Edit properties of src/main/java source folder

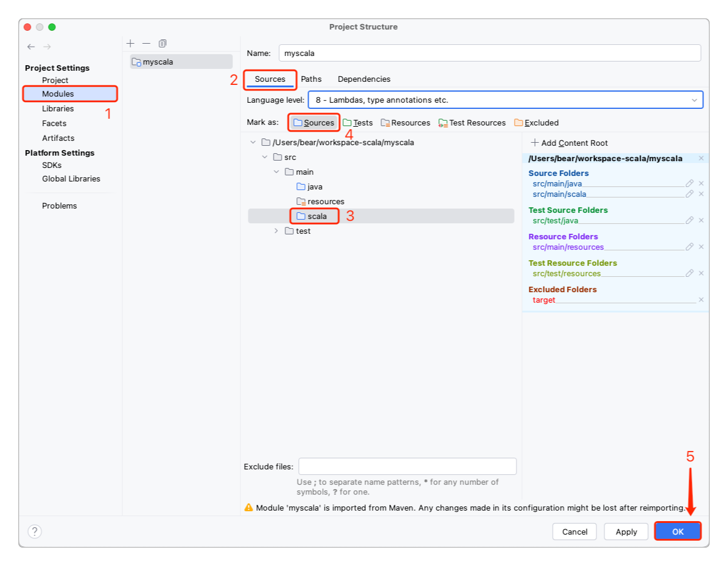pos(689,183)
